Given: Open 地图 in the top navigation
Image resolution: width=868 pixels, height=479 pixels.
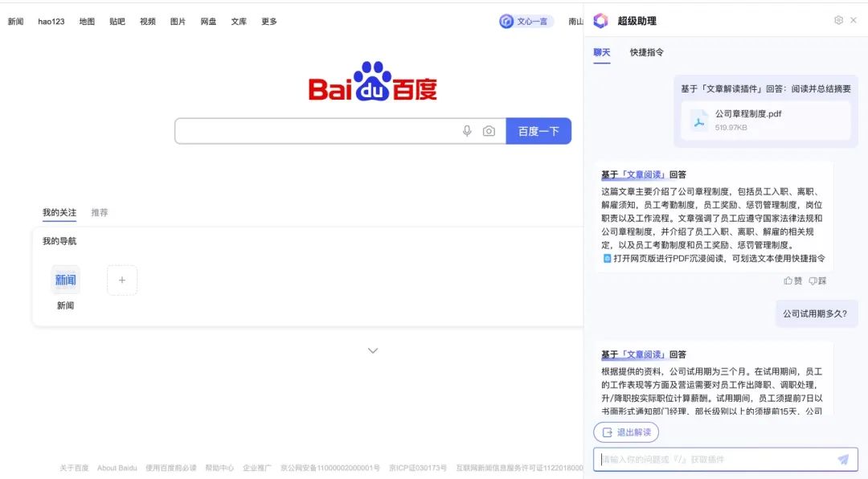Looking at the screenshot, I should pos(87,22).
